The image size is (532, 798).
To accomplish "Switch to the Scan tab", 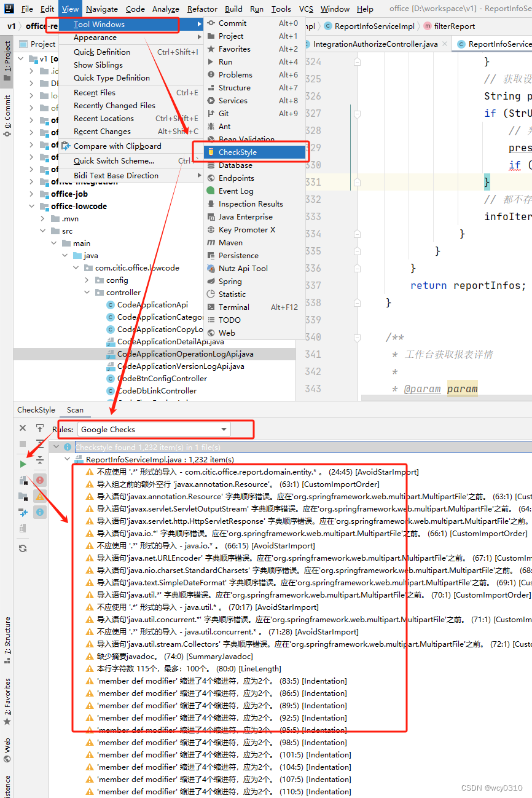I will tap(75, 410).
